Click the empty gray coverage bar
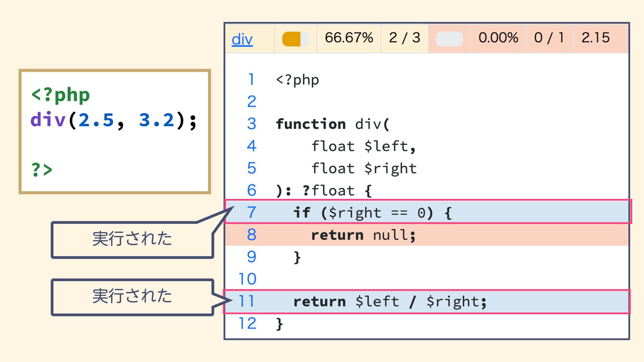 point(449,39)
